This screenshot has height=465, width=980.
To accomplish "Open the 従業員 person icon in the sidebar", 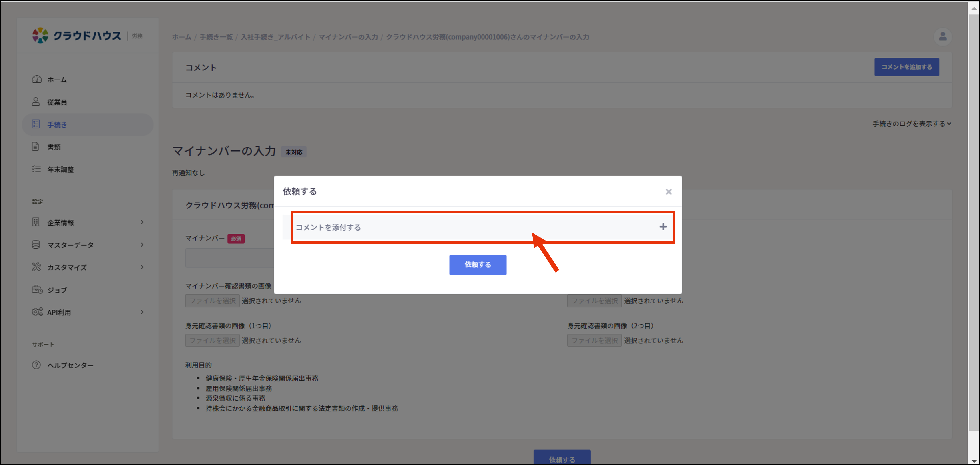I will (x=36, y=102).
